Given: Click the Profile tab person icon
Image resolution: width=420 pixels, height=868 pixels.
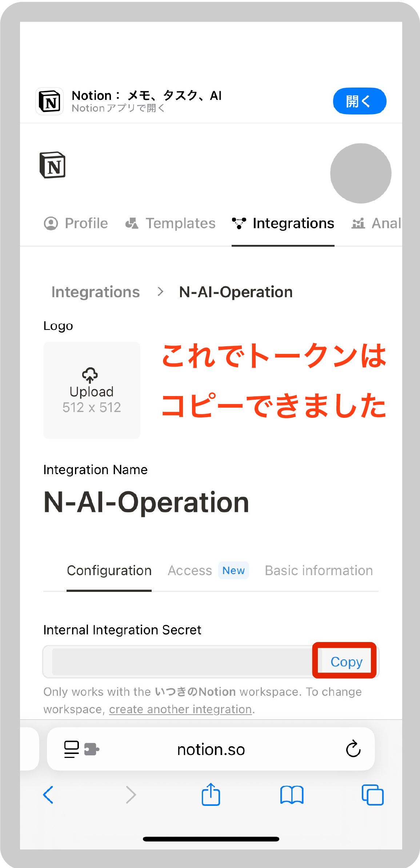Looking at the screenshot, I should (51, 223).
